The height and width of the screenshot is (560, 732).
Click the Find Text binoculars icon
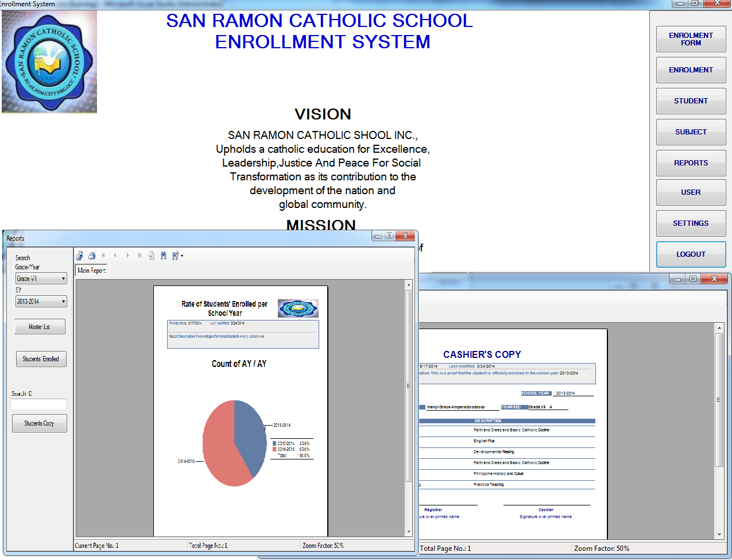click(x=164, y=256)
